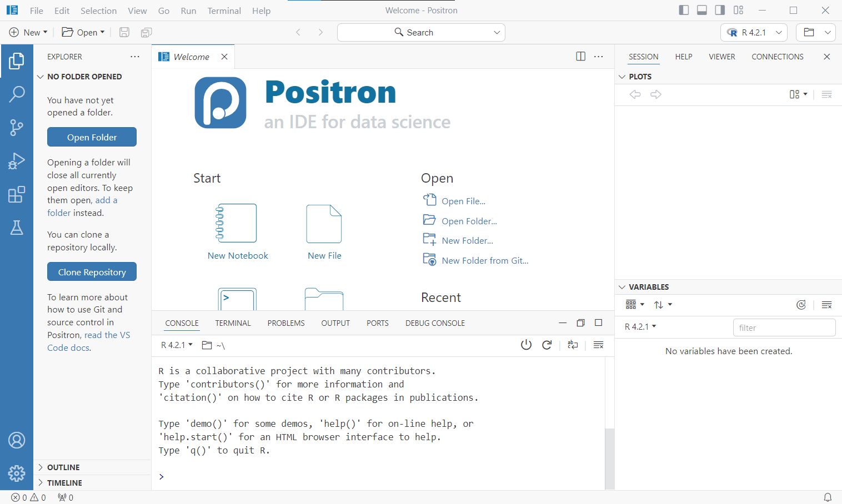842x504 pixels.
Task: Click the Save All icon in toolbar
Action: click(x=146, y=32)
